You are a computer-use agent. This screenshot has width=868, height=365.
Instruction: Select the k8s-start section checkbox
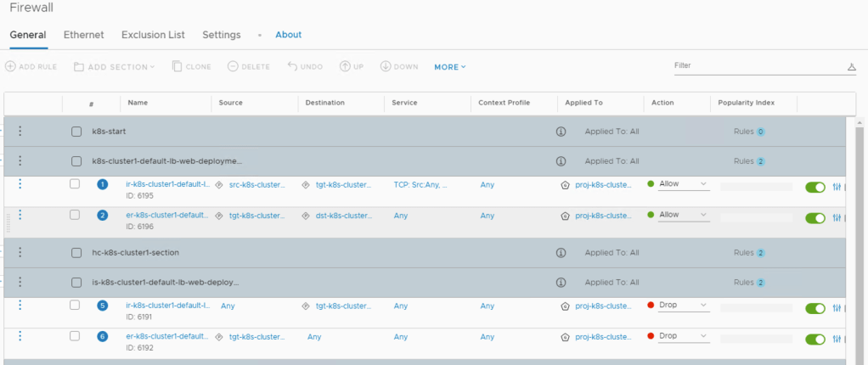pyautogui.click(x=76, y=132)
